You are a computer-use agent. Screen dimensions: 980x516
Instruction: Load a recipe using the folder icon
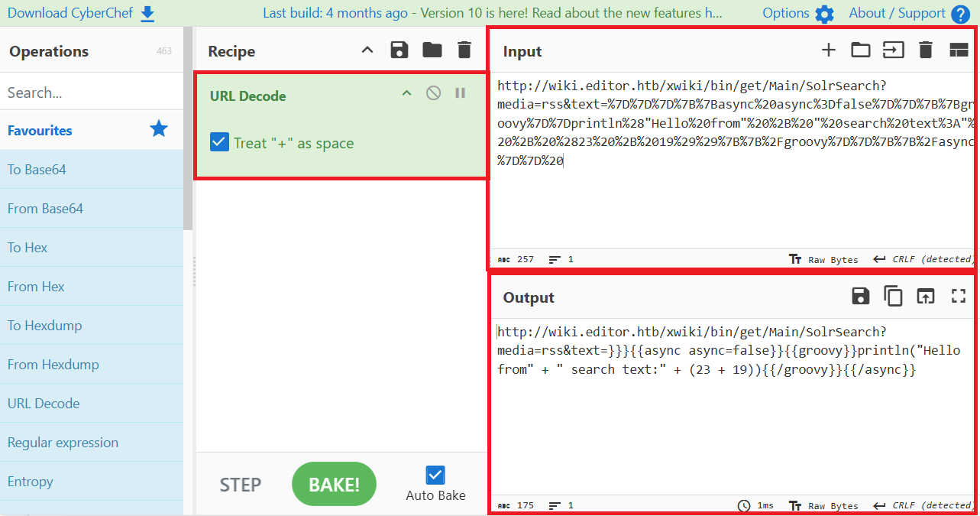(432, 50)
